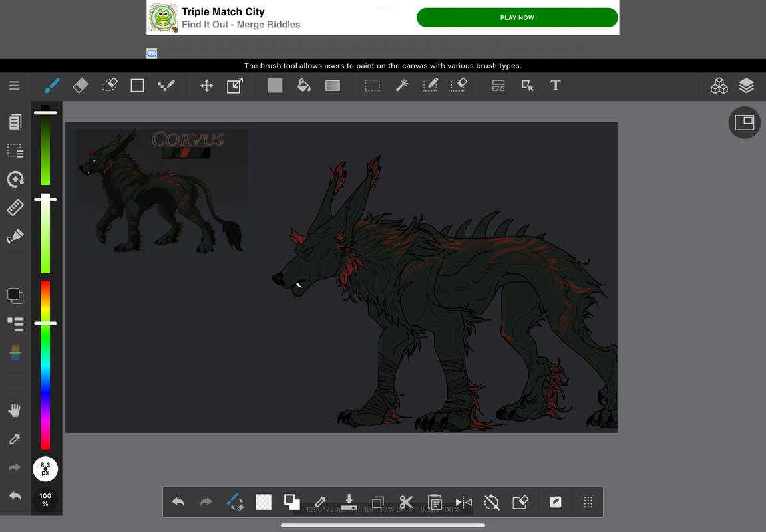This screenshot has height=532, width=766.
Task: Click the small blue ad info badge
Action: 152,53
